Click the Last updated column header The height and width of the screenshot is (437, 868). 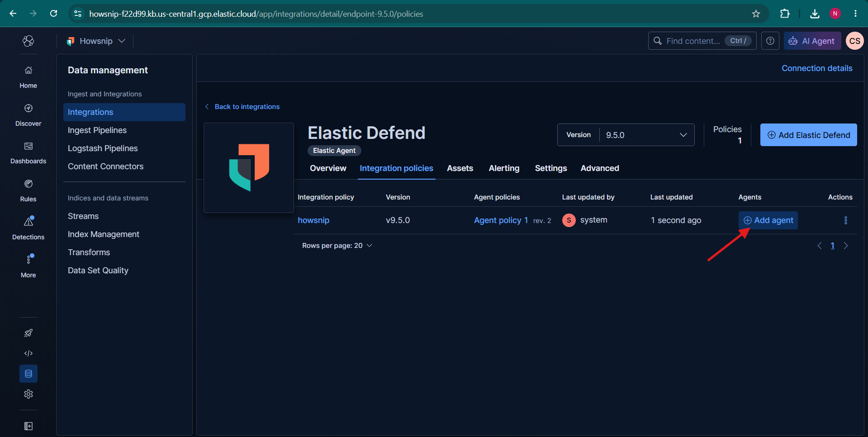coord(671,197)
